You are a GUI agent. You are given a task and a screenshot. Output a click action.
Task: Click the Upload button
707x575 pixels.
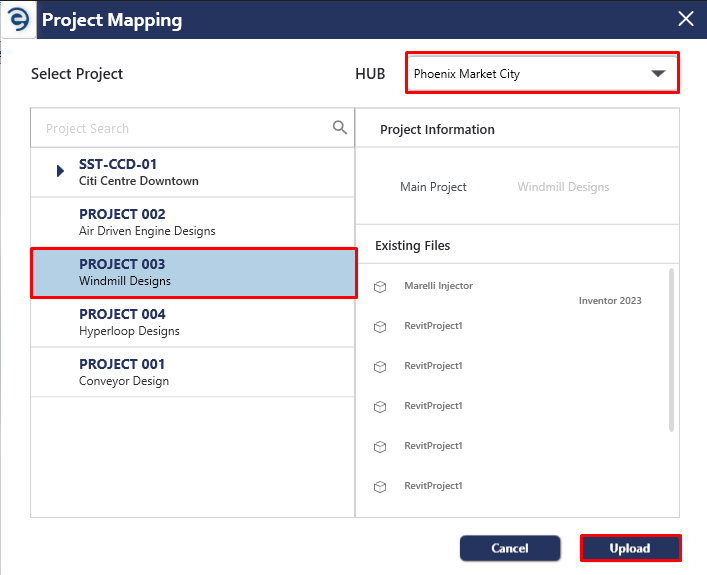[630, 548]
